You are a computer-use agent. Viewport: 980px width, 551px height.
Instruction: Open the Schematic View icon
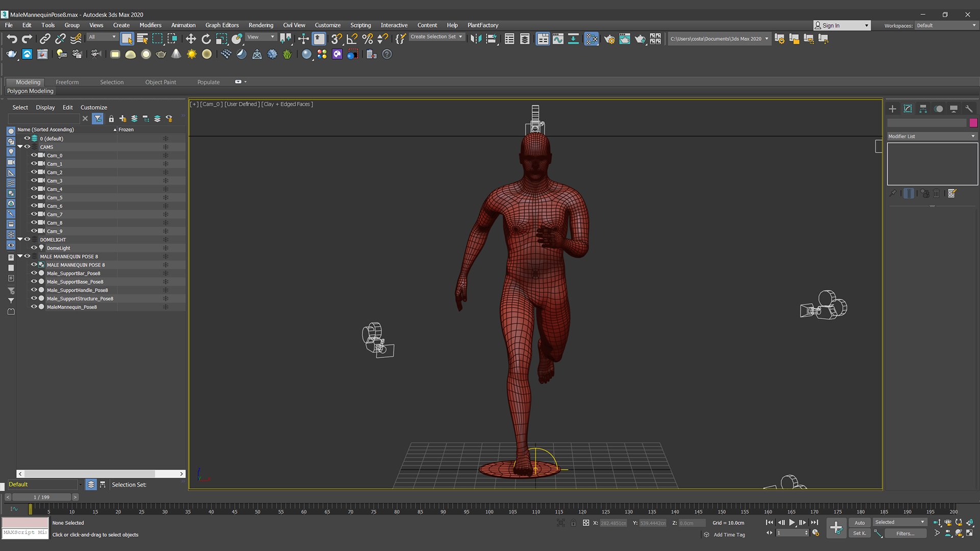click(x=574, y=39)
